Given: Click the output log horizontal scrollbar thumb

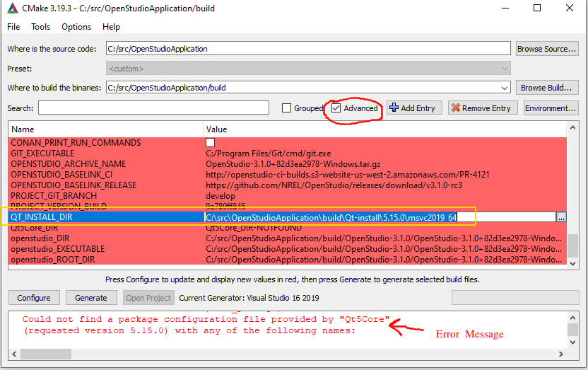Looking at the screenshot, I should click(46, 354).
